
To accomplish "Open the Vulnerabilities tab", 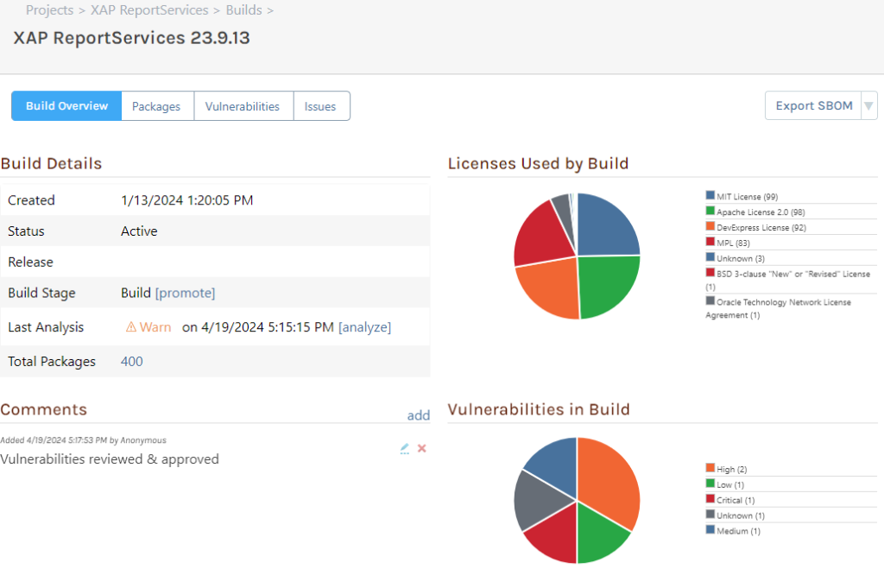I will [x=243, y=106].
